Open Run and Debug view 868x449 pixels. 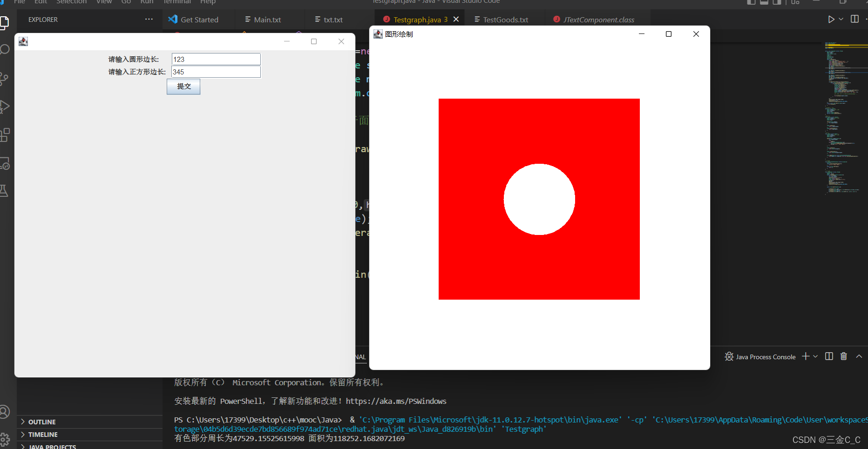coord(4,107)
